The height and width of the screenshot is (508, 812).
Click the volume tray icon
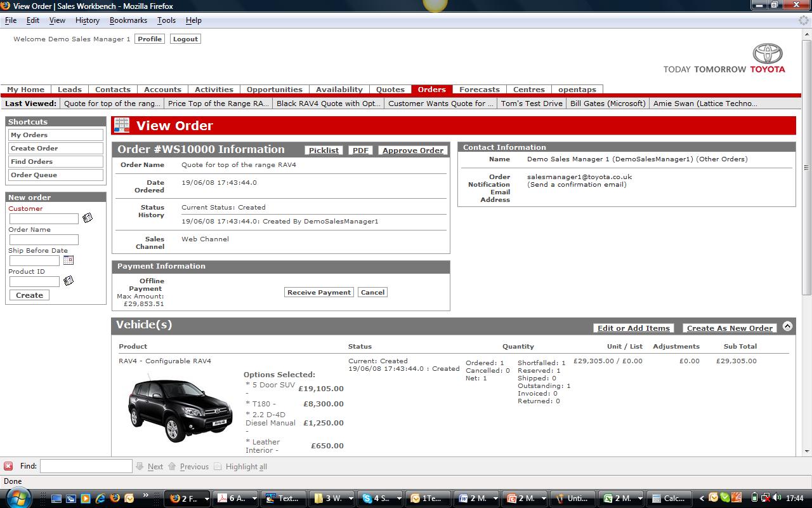(x=776, y=497)
